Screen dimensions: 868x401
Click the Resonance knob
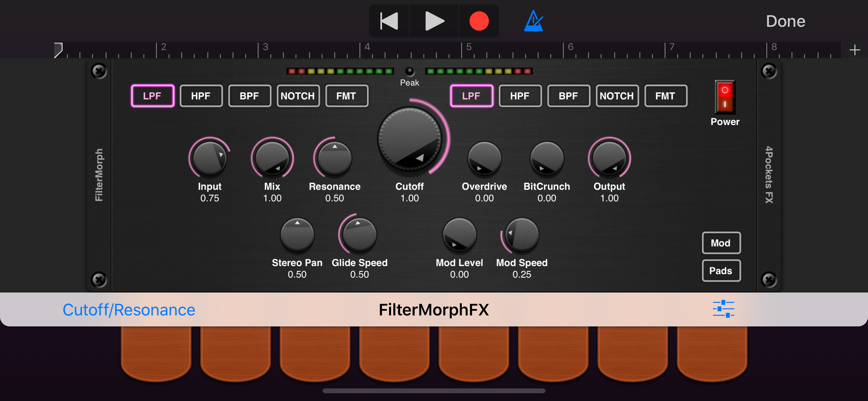coord(334,159)
